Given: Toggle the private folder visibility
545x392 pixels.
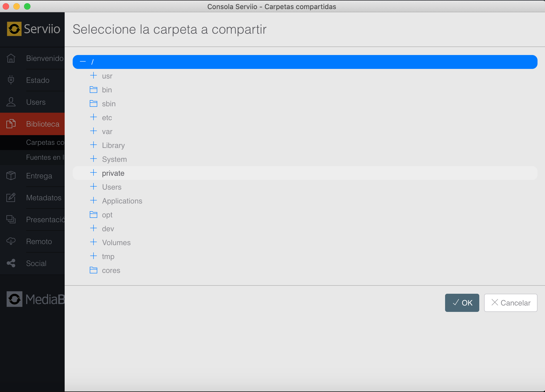Looking at the screenshot, I should pyautogui.click(x=93, y=173).
